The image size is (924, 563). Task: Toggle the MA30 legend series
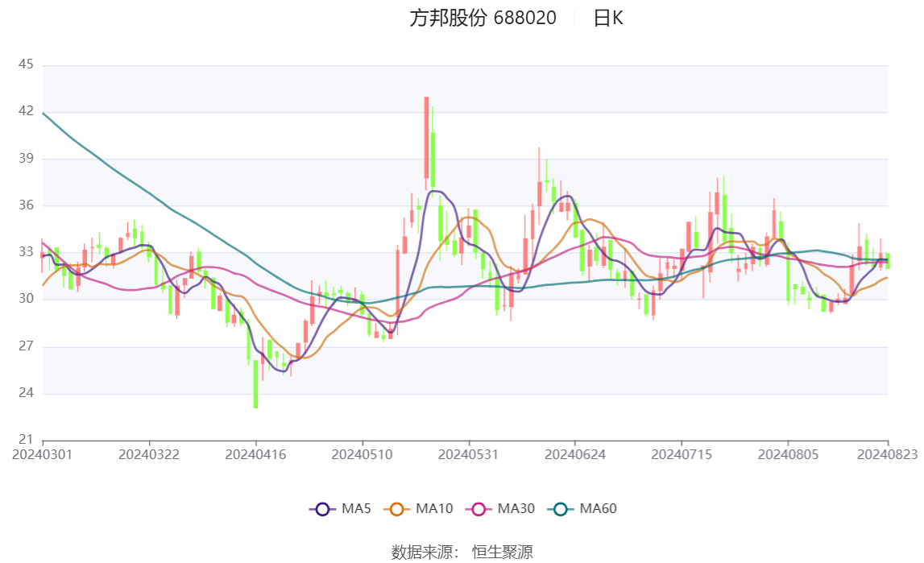(500, 509)
